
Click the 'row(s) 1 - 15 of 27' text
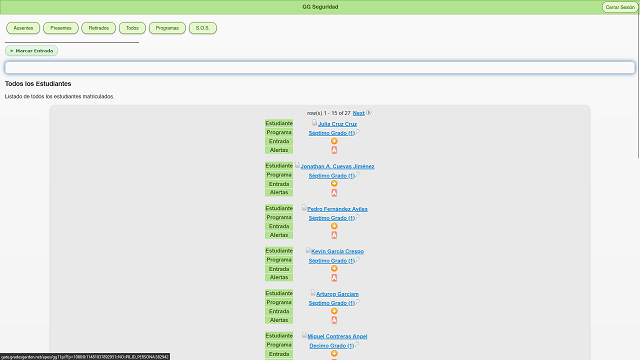[329, 113]
